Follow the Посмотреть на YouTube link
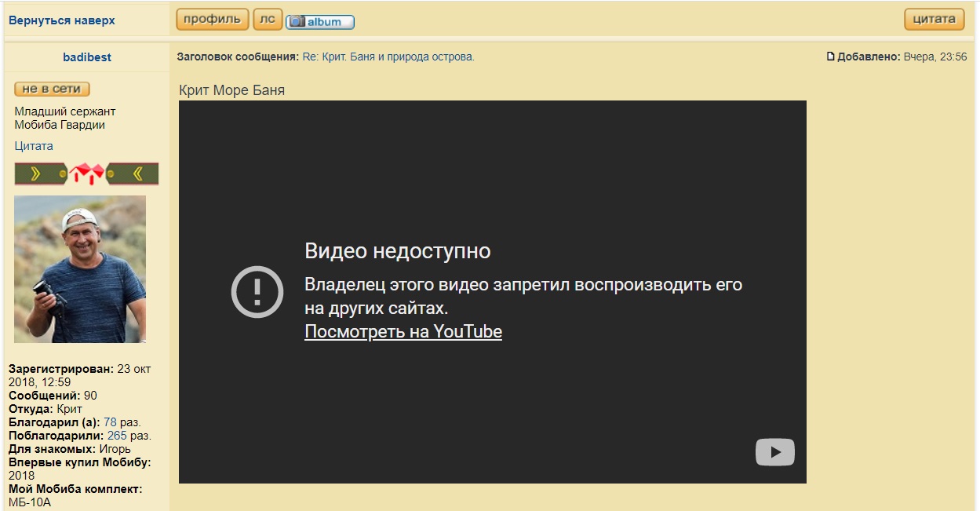 pos(403,331)
